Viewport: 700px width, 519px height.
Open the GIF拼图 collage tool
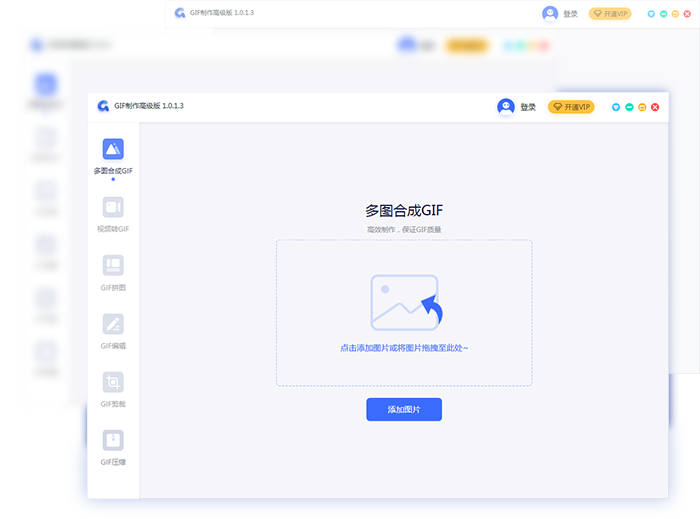[x=113, y=266]
